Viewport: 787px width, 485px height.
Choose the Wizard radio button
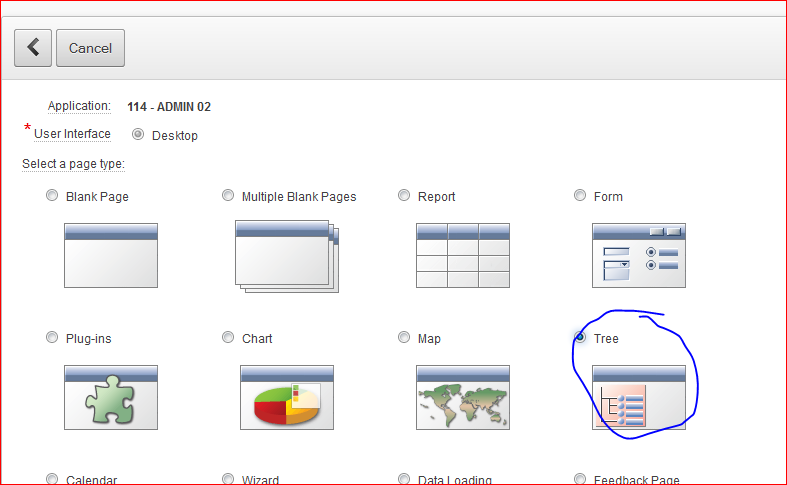(228, 479)
